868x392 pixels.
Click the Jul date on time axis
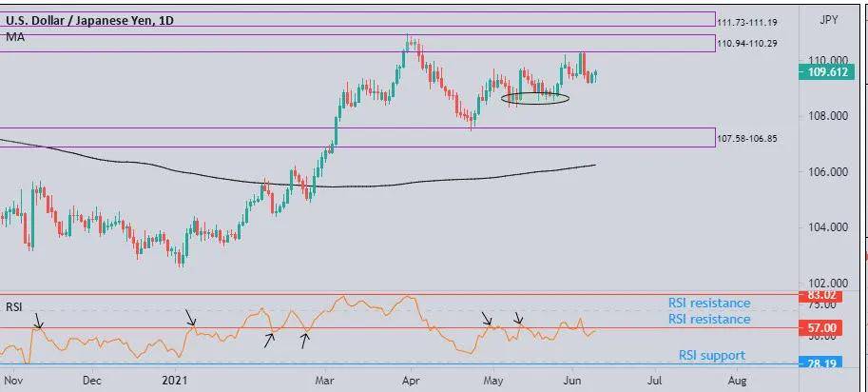(x=656, y=381)
